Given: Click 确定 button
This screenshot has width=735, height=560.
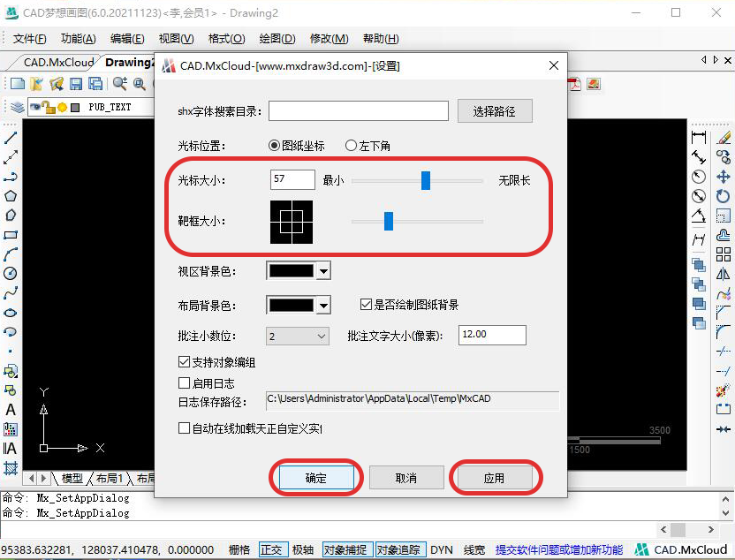Looking at the screenshot, I should (x=316, y=478).
